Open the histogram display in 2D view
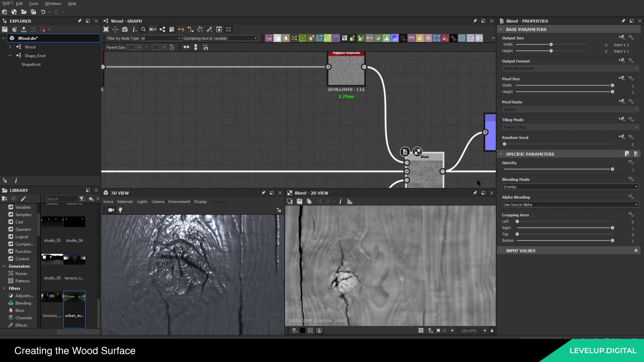The height and width of the screenshot is (362, 644). (350, 201)
